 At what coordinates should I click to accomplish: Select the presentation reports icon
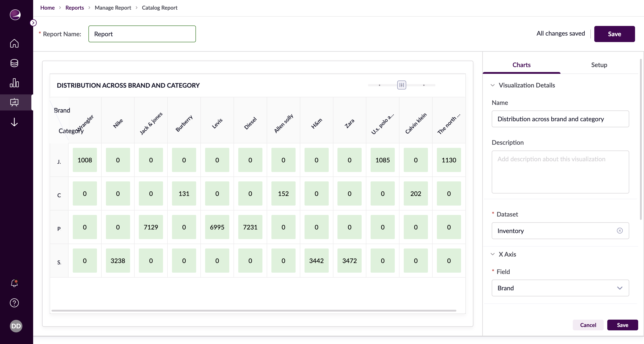[x=14, y=102]
